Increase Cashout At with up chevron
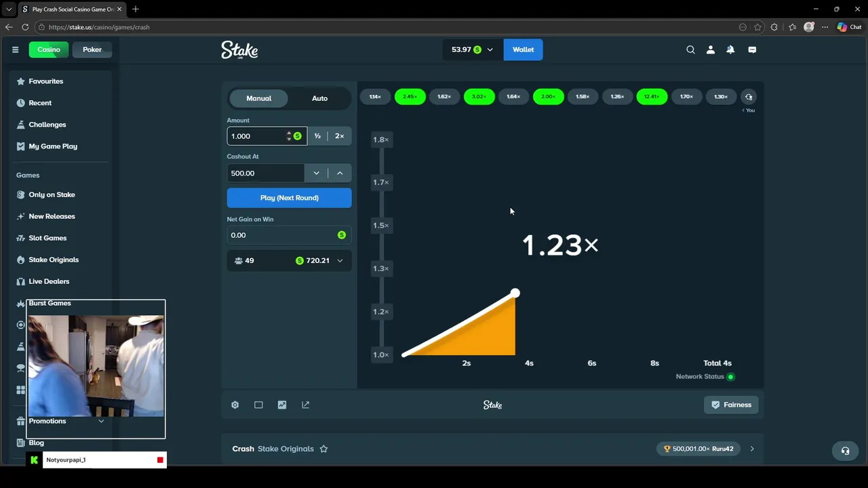Screen dimensions: 868x488 tap(340, 174)
